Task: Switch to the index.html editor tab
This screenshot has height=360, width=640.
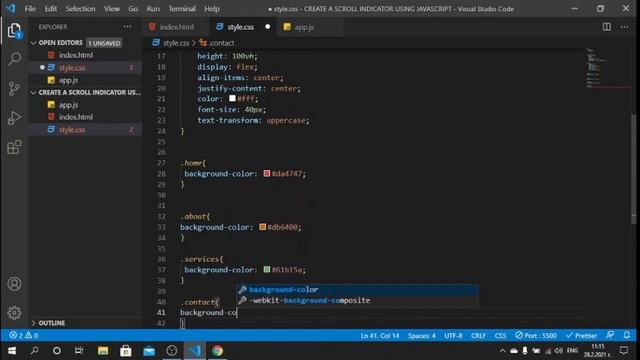Action: tap(176, 27)
